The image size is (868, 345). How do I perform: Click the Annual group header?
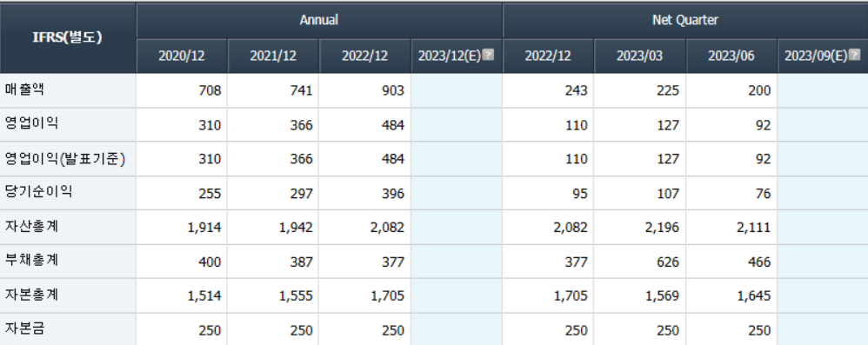pos(319,20)
